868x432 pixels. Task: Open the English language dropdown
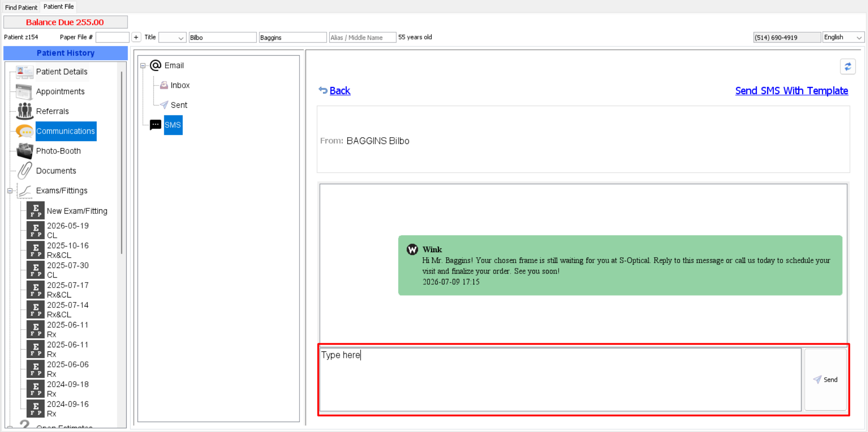coord(844,37)
